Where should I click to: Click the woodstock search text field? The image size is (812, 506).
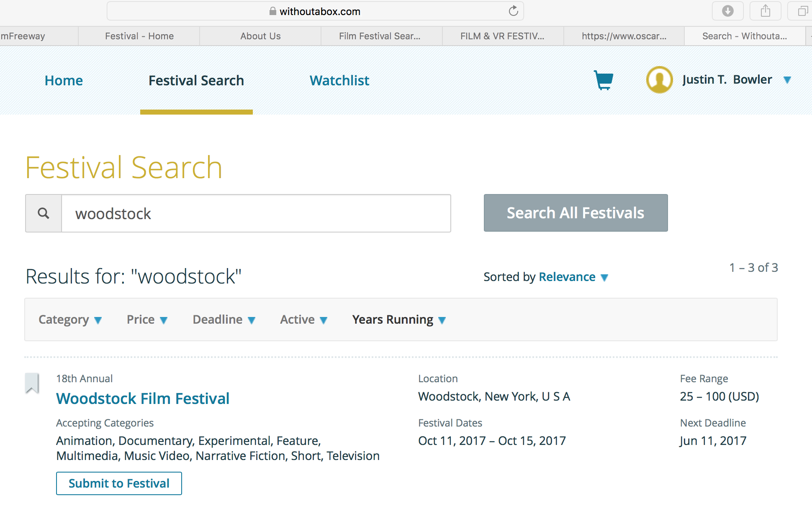click(x=256, y=213)
